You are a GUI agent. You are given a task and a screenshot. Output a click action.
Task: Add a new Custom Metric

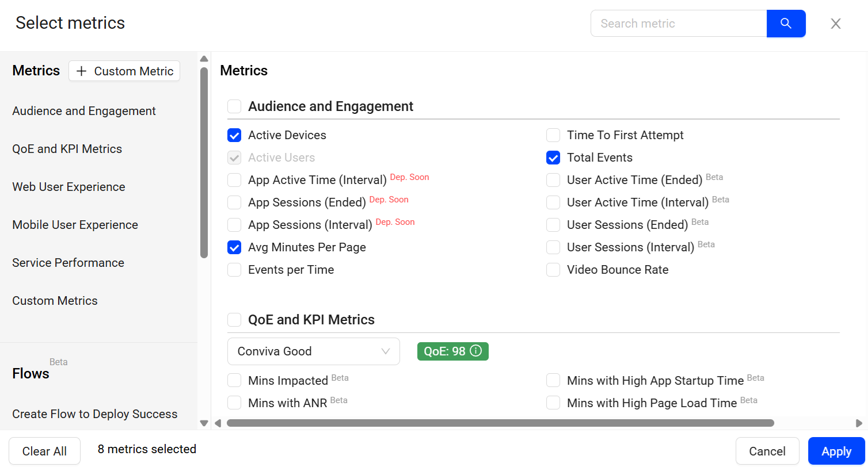coord(124,71)
